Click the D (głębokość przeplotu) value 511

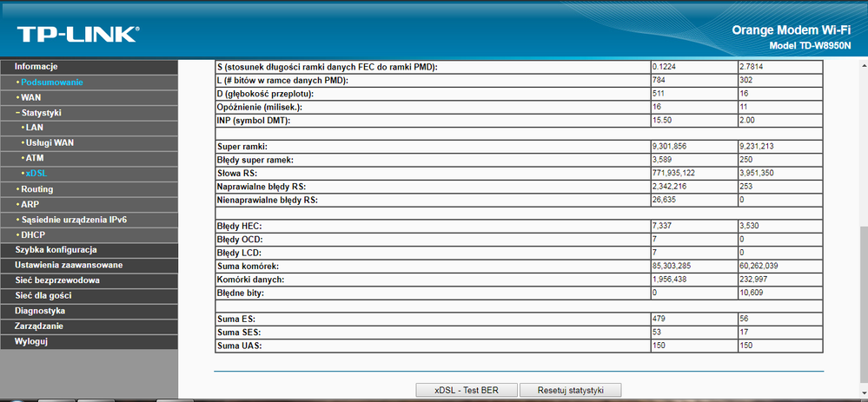[659, 94]
